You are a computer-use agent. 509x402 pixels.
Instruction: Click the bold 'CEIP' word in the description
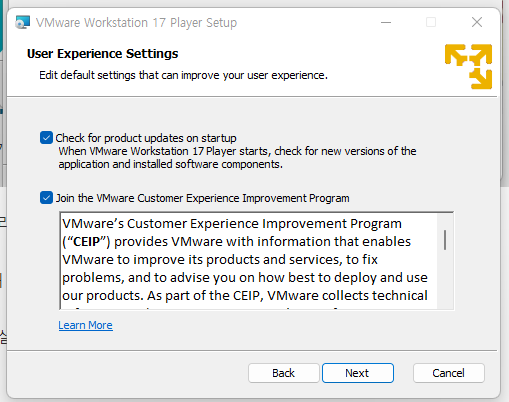[x=87, y=242]
